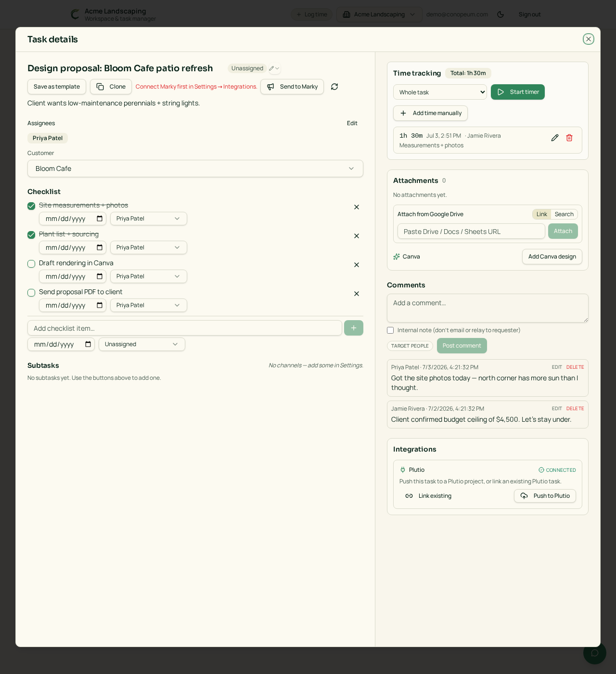The width and height of the screenshot is (616, 674).
Task: Click Send to Marky button
Action: (292, 87)
